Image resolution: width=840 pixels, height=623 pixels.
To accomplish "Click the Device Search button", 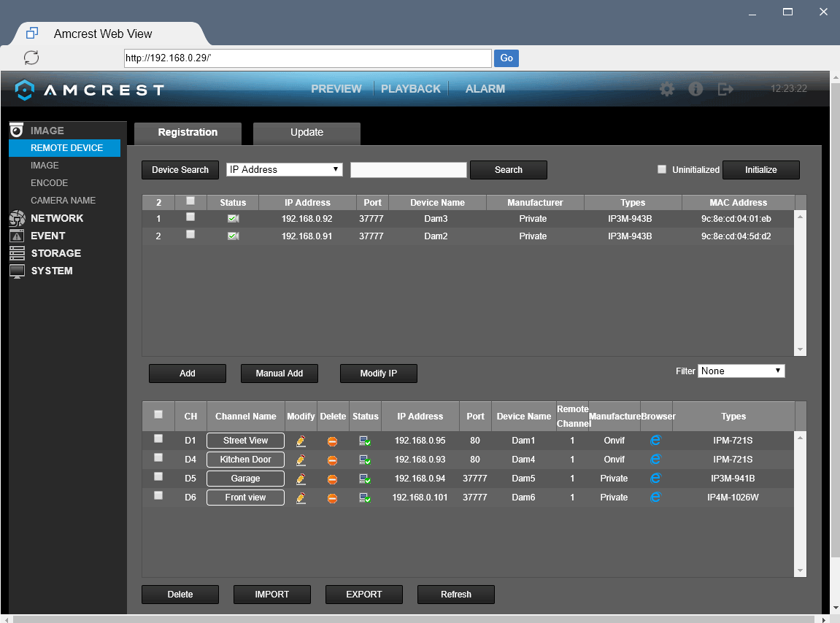I will (180, 170).
